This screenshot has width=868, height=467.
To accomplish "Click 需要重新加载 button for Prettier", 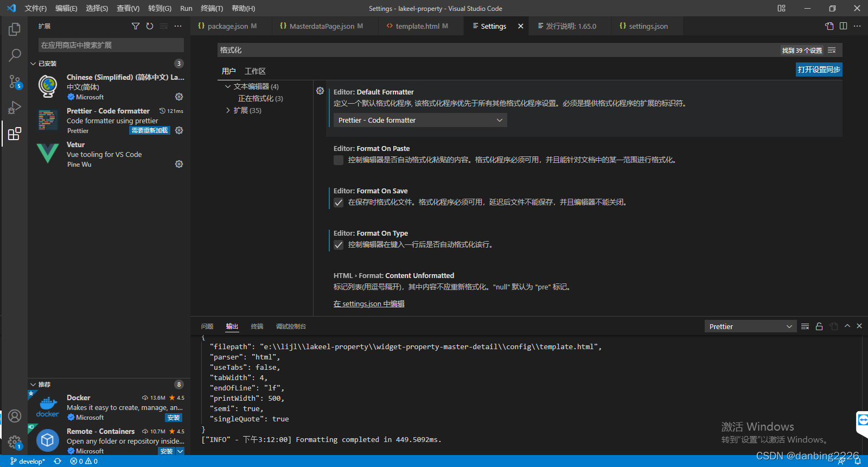I will [150, 130].
